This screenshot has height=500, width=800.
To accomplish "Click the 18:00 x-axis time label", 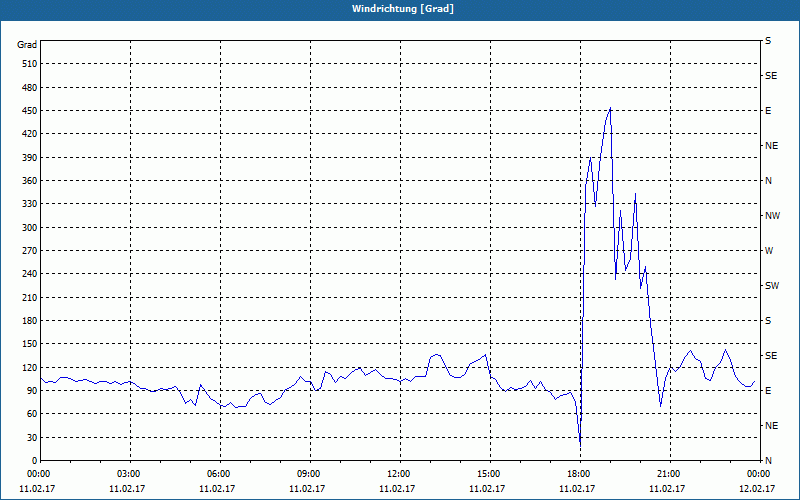I will click(580, 474).
